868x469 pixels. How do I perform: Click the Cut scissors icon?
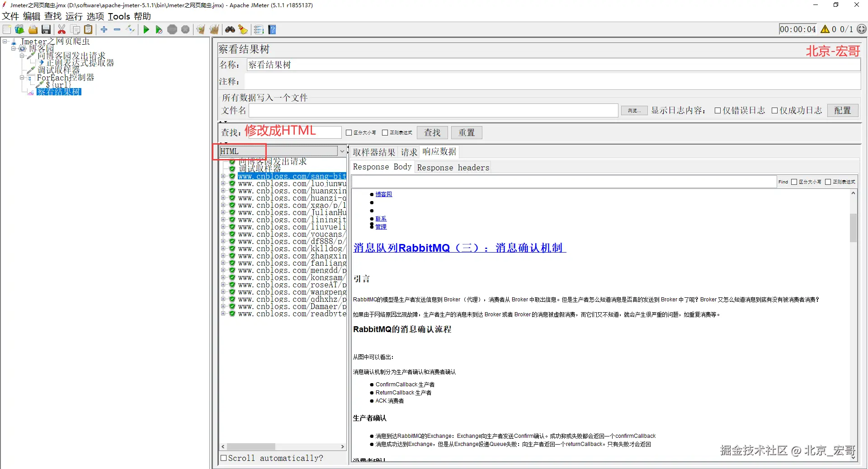(x=62, y=29)
